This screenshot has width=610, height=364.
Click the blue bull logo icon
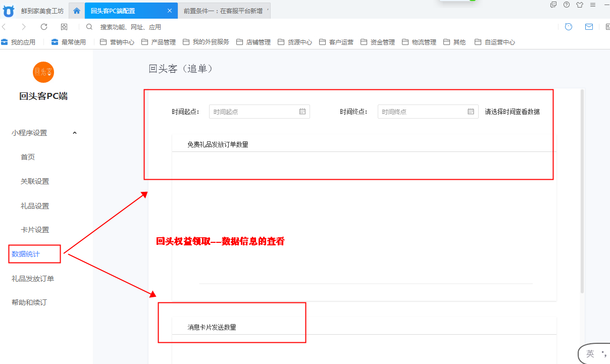(9, 10)
